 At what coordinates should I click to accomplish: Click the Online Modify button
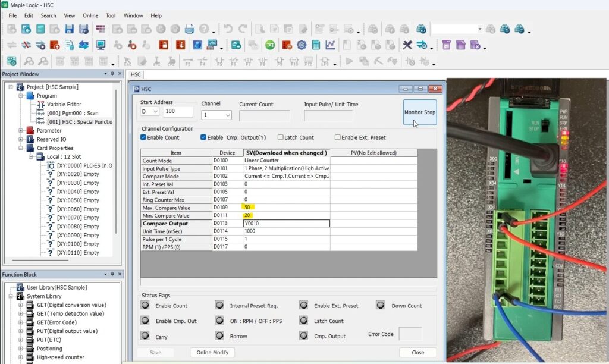pyautogui.click(x=212, y=352)
